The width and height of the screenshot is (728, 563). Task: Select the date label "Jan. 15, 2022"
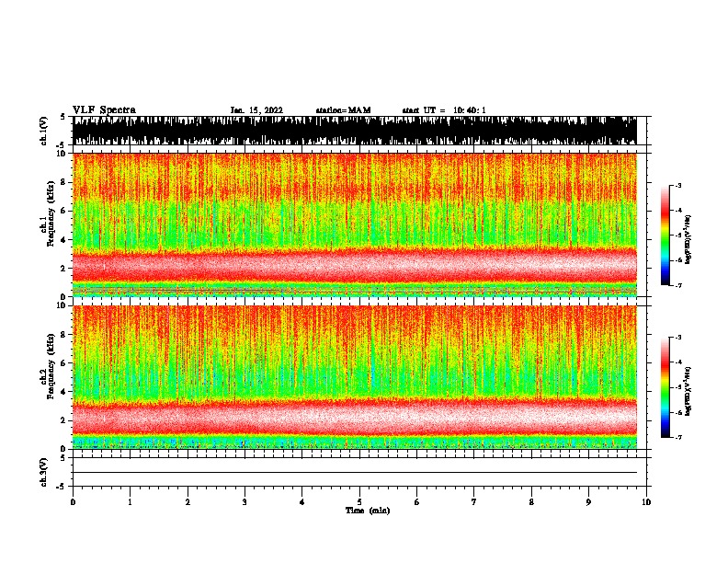click(x=256, y=110)
